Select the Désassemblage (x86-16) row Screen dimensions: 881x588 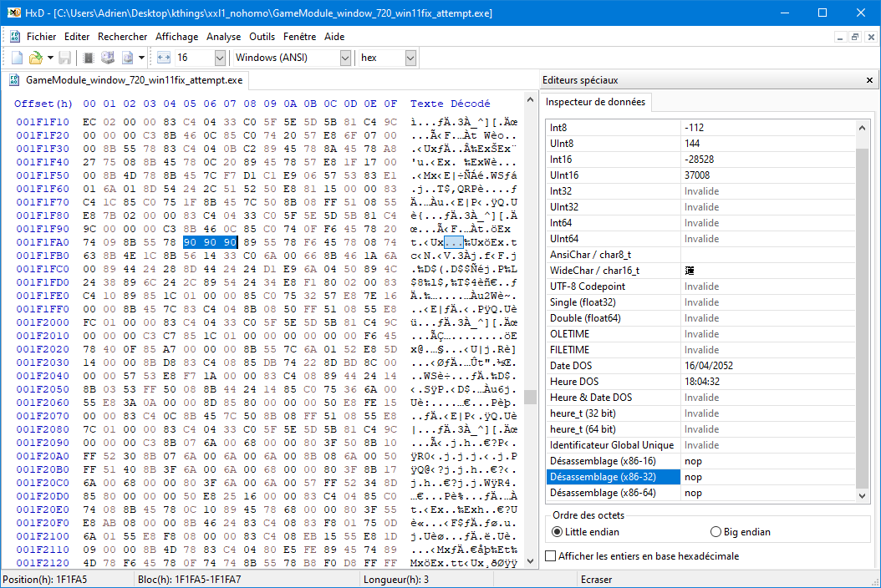point(700,461)
